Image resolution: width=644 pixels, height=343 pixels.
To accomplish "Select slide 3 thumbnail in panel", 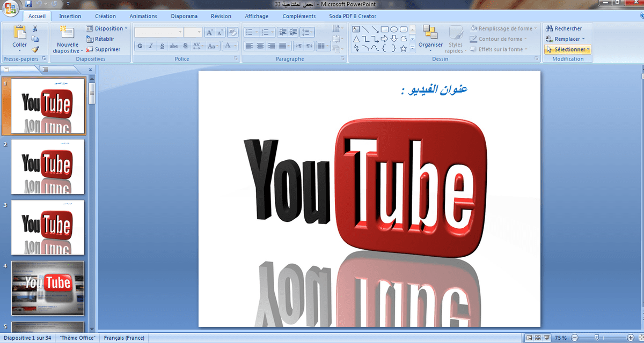I will (x=48, y=227).
